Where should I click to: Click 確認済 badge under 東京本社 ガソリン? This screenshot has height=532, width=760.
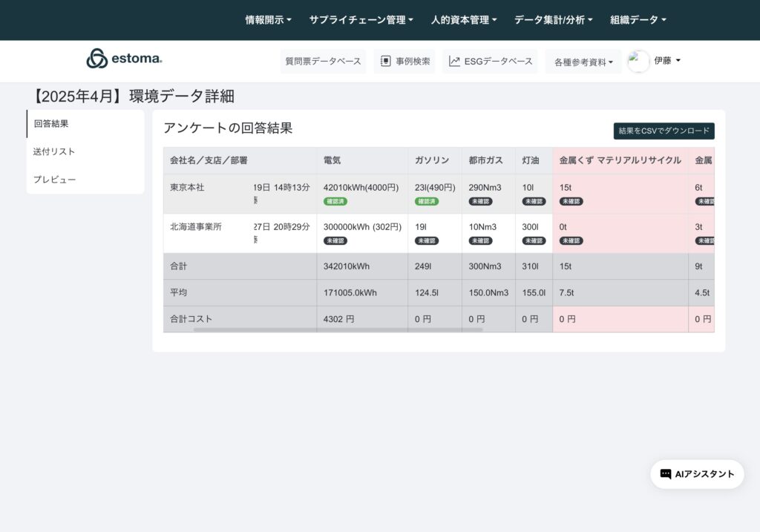tap(427, 201)
